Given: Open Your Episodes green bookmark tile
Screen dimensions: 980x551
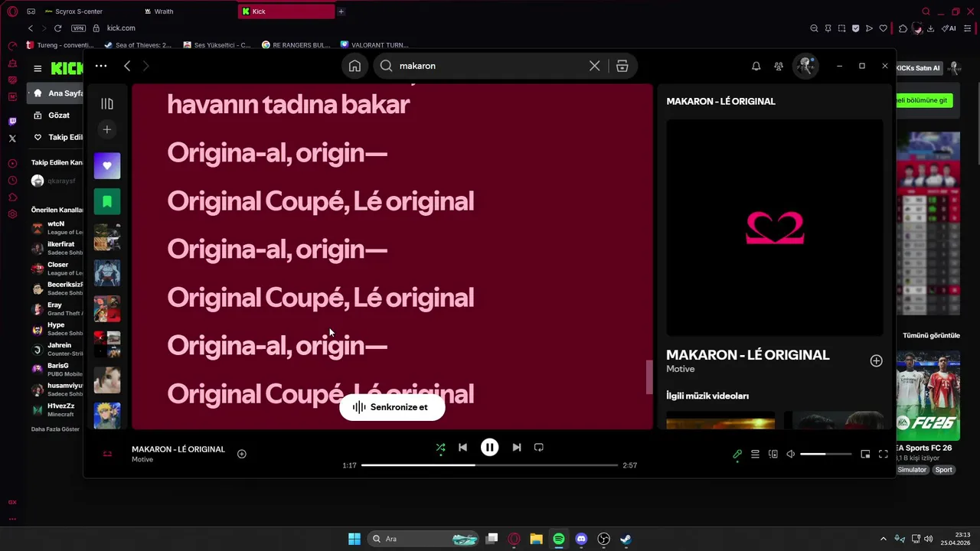Looking at the screenshot, I should [x=107, y=201].
